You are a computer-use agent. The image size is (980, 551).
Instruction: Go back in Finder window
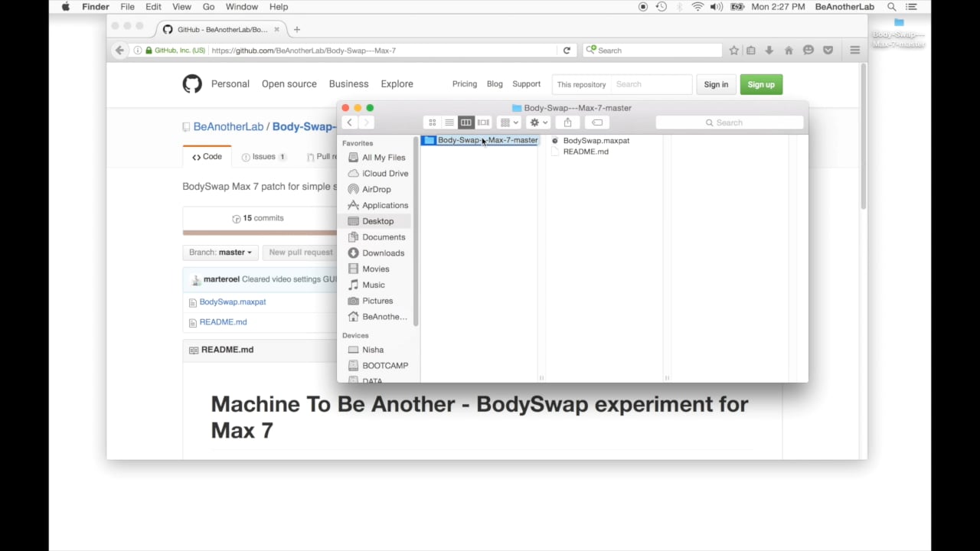tap(349, 122)
